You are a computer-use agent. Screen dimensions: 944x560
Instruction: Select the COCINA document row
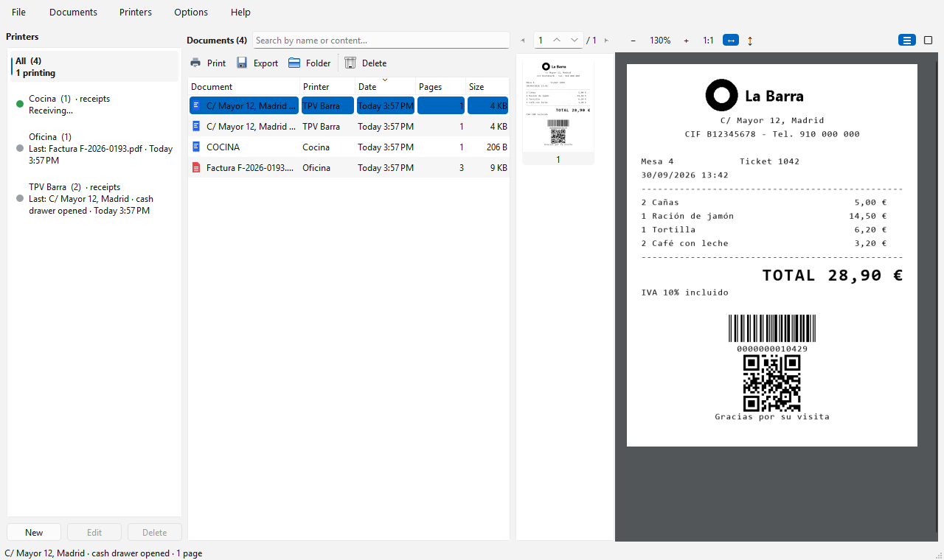tap(348, 147)
